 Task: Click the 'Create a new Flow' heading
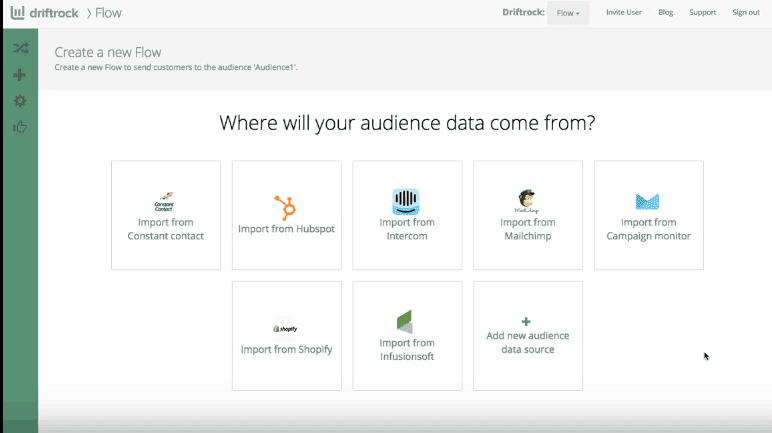point(108,52)
